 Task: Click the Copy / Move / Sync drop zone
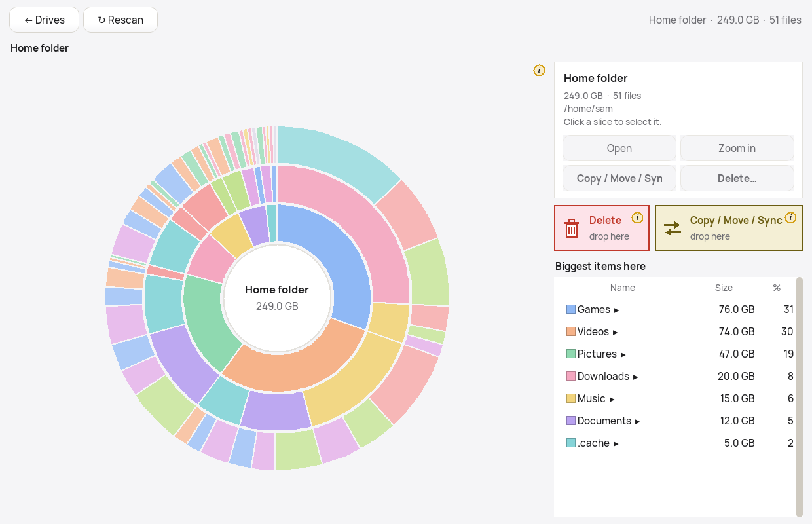click(x=729, y=228)
